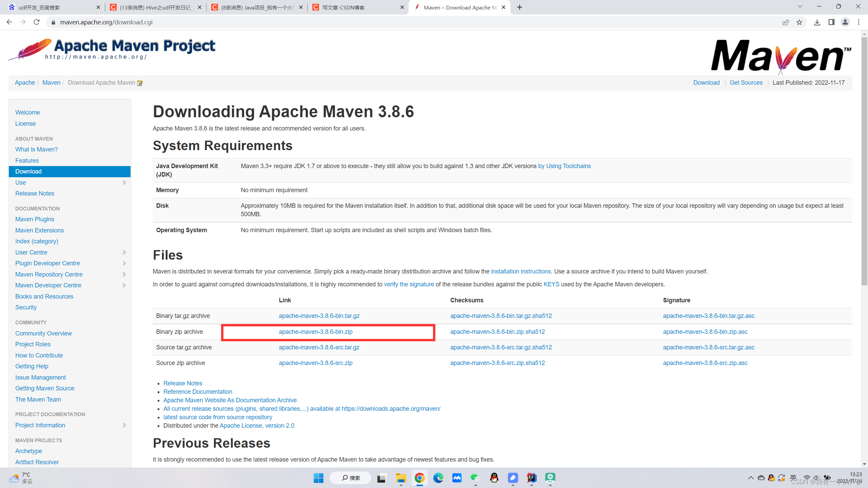This screenshot has height=488, width=868.
Task: Open the What is Maven page
Action: click(36, 149)
